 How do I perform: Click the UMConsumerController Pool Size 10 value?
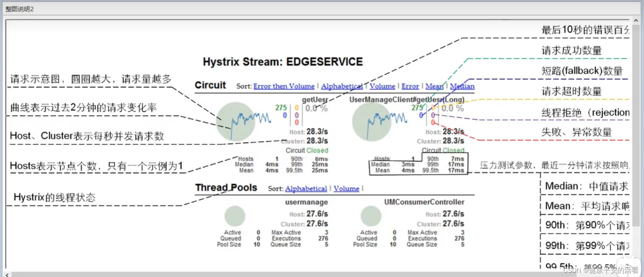tap(393, 244)
